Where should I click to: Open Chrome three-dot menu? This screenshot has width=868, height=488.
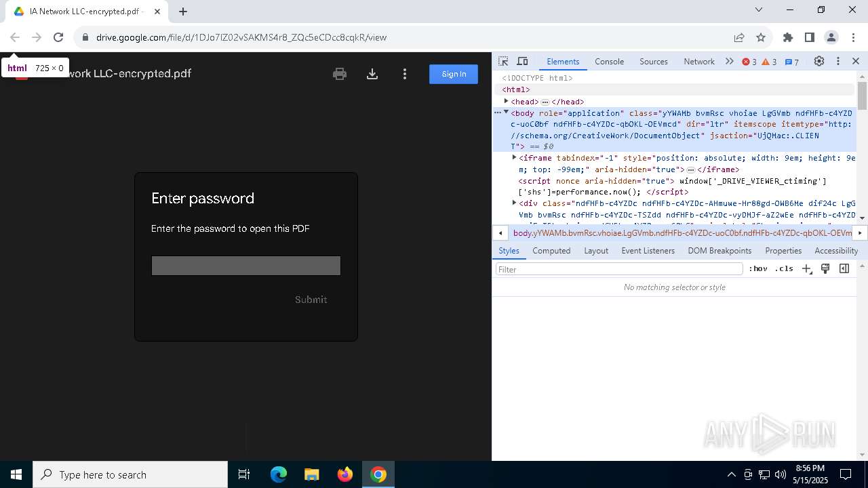point(853,37)
